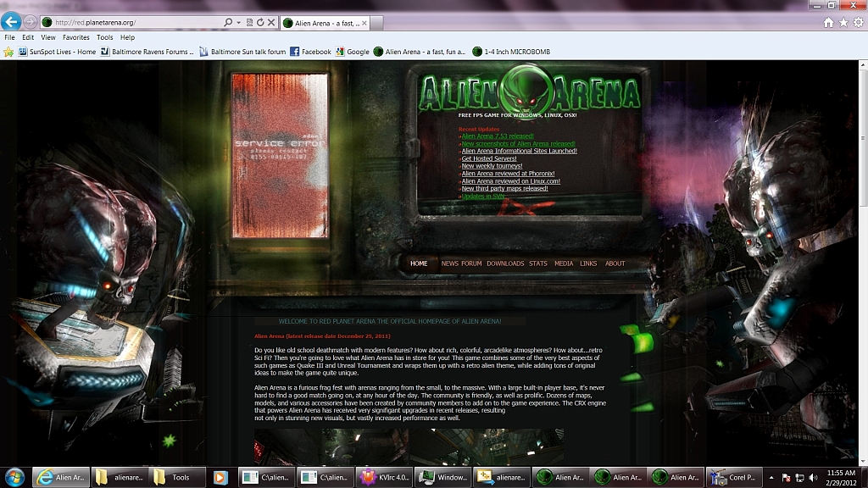Select DOWNLOADS in the site navigation
Viewport: 868px width, 488px height.
[505, 264]
